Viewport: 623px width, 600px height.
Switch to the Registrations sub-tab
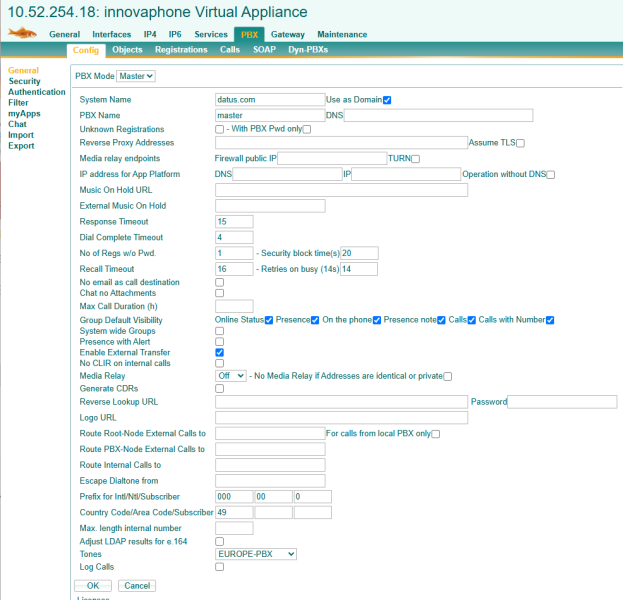[x=181, y=50]
